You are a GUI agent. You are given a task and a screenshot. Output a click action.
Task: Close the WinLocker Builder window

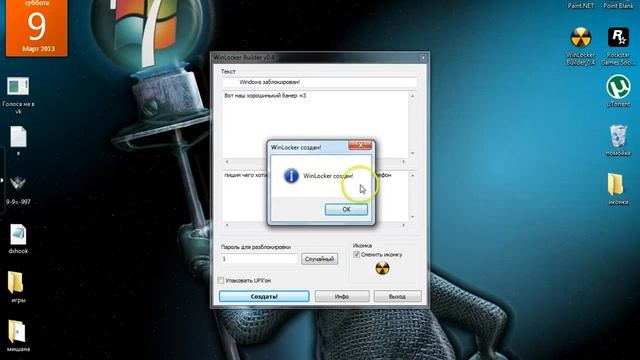(x=423, y=58)
